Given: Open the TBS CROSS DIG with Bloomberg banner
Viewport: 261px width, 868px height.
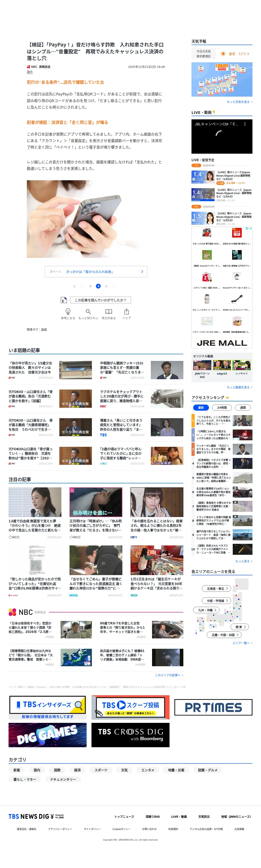Looking at the screenshot, I should point(130,735).
